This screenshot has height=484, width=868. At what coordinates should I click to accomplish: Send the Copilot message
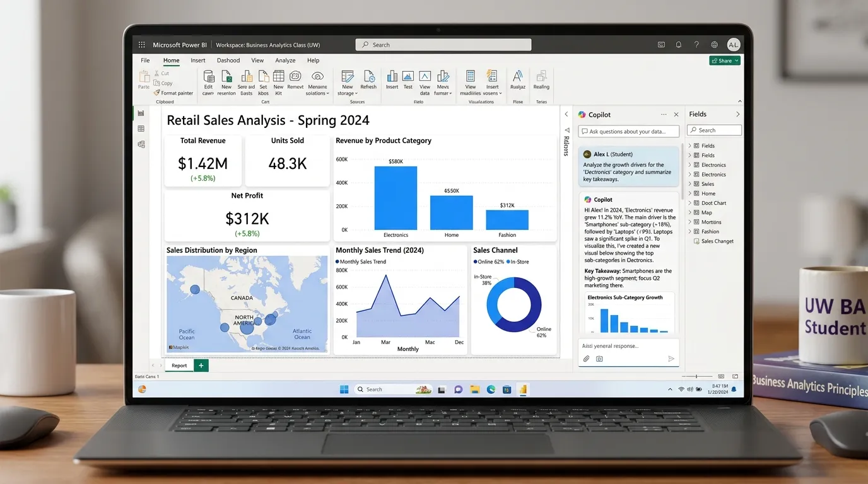point(671,359)
